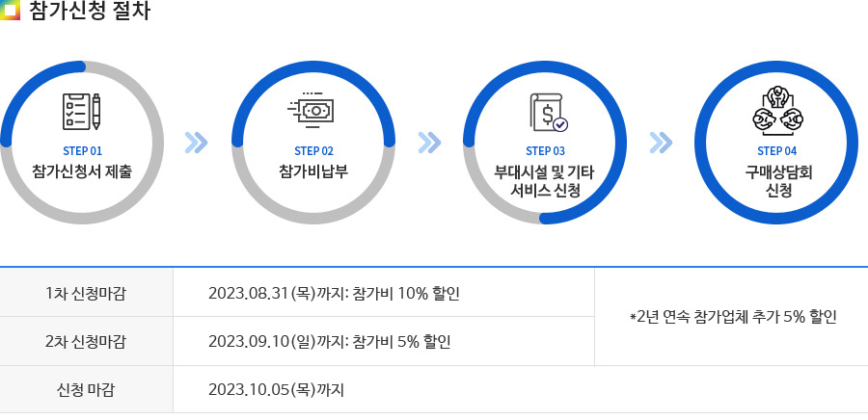
Task: Click the 구매상담회 신청 step text
Action: click(x=777, y=181)
